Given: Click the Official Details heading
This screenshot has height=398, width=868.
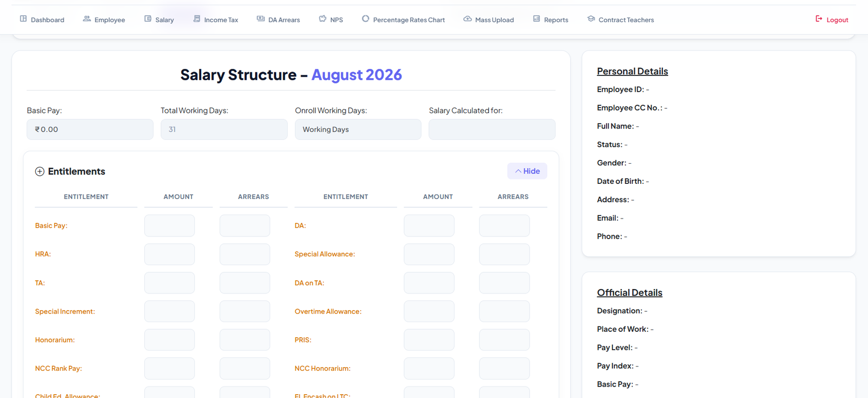Looking at the screenshot, I should (630, 293).
